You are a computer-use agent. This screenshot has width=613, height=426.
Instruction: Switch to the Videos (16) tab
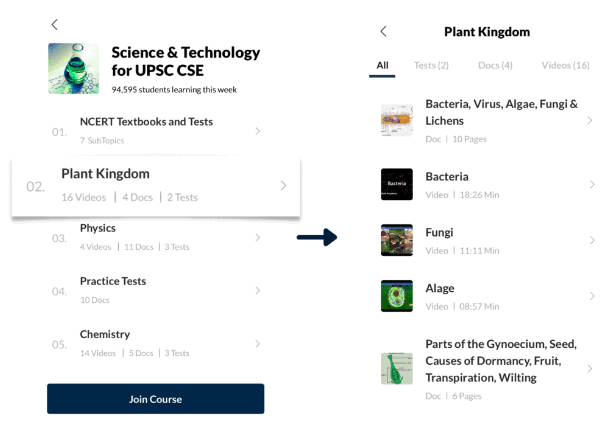(x=565, y=65)
